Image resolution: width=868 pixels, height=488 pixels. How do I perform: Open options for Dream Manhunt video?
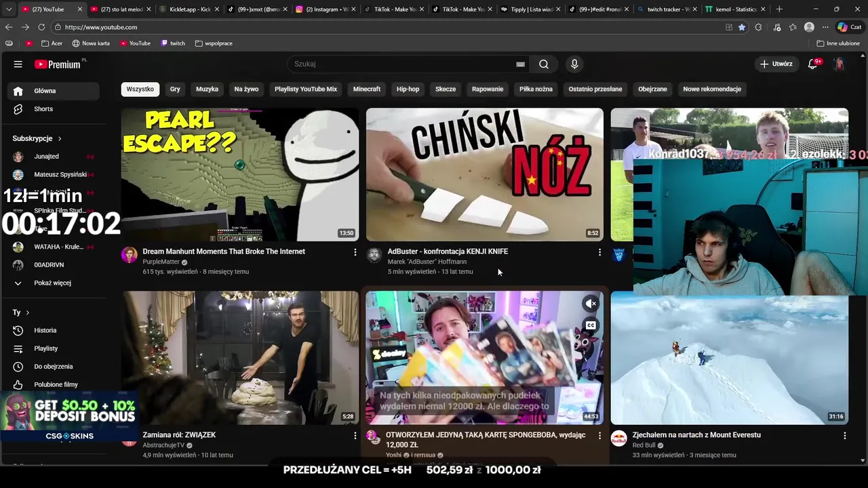coord(355,252)
